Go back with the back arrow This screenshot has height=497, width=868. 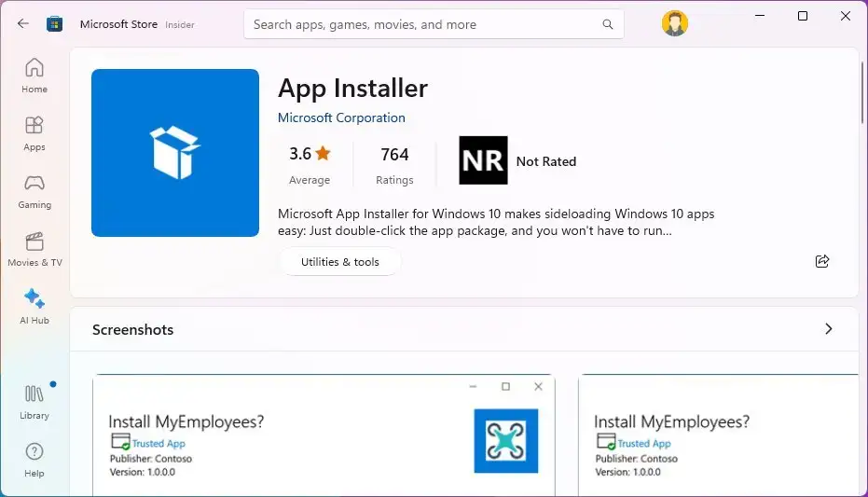pyautogui.click(x=22, y=24)
